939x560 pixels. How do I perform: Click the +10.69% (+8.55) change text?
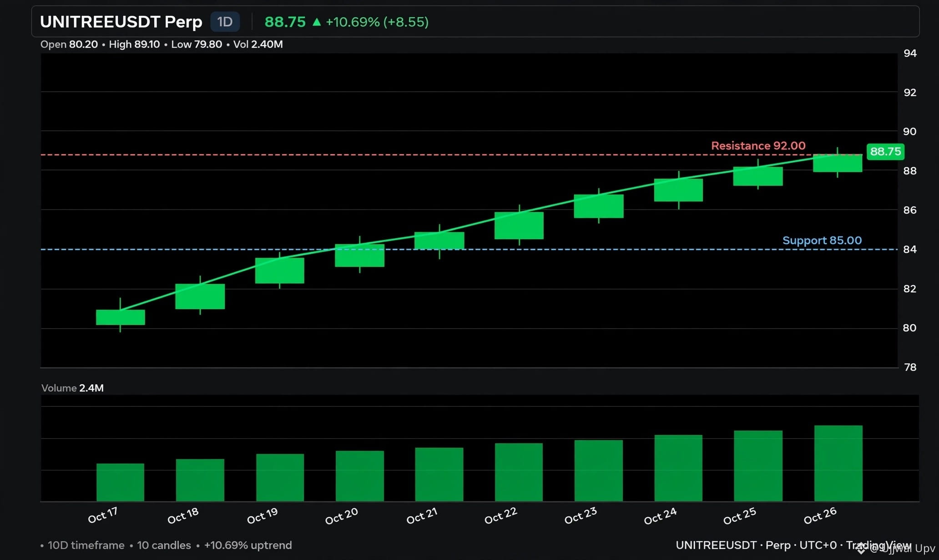pyautogui.click(x=377, y=22)
